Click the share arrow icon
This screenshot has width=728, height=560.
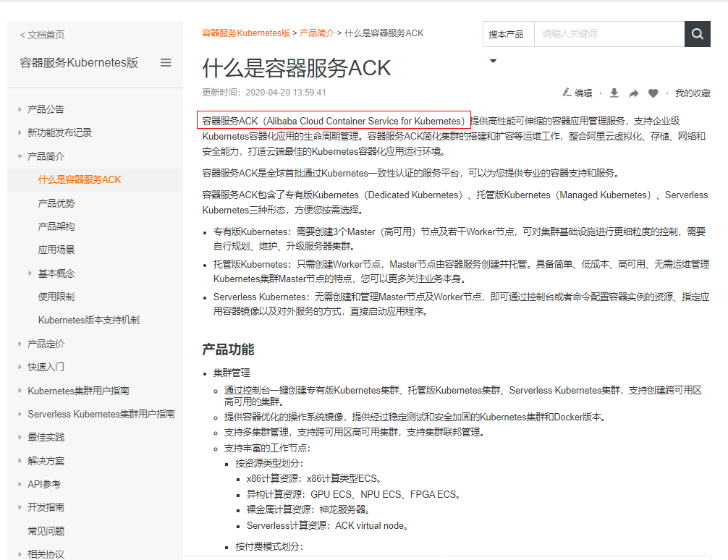pos(634,93)
